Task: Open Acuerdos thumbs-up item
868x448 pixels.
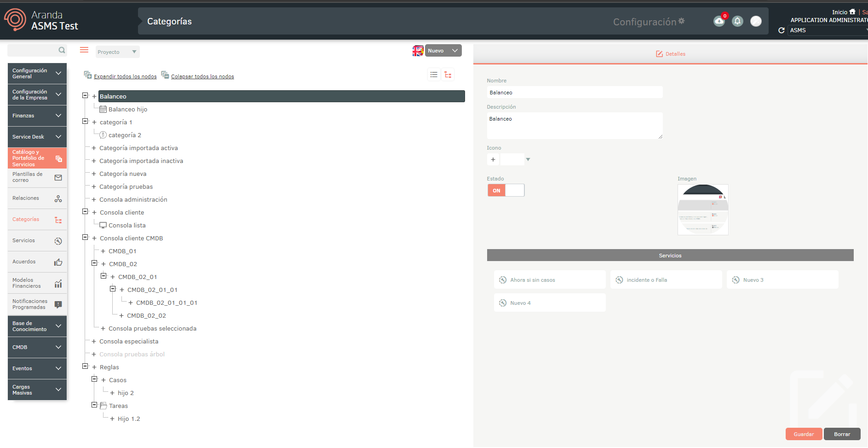Action: point(37,262)
